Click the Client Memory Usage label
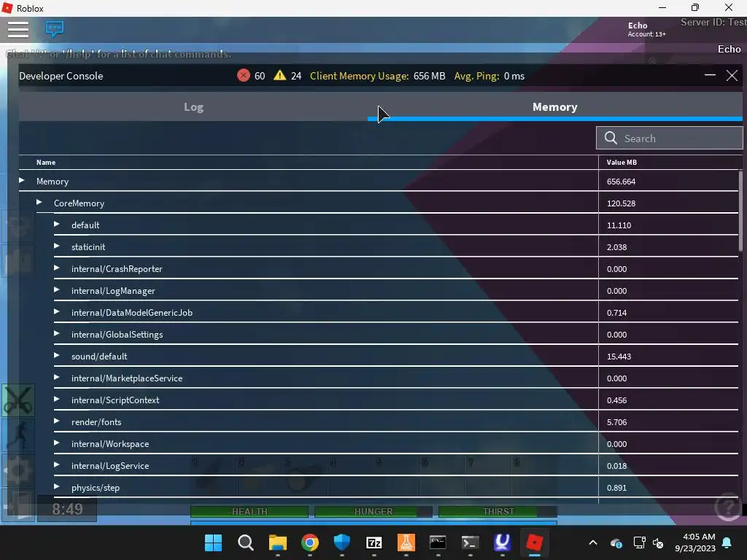Image resolution: width=747 pixels, height=560 pixels. [x=359, y=76]
